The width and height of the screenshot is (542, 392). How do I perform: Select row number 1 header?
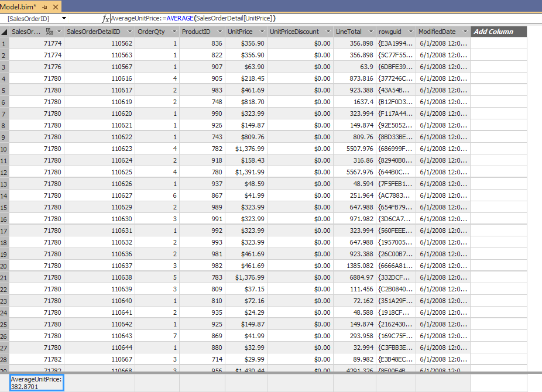point(4,43)
